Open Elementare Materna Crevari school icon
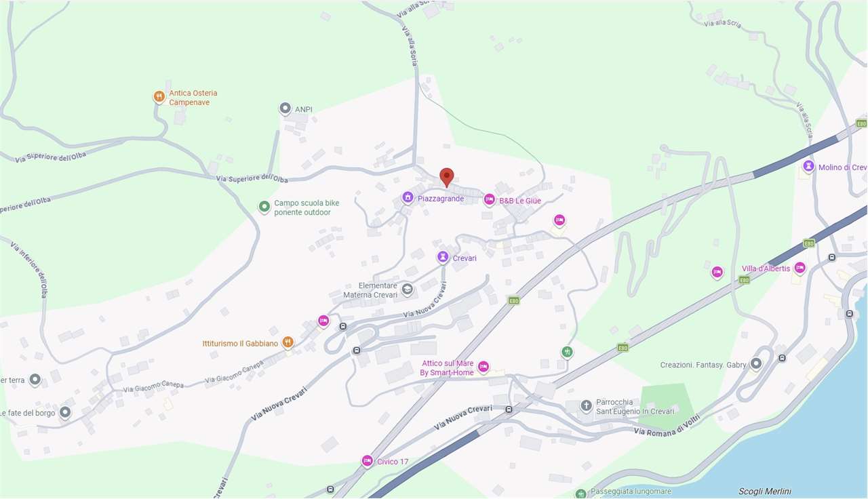The height and width of the screenshot is (499, 868). click(x=408, y=290)
